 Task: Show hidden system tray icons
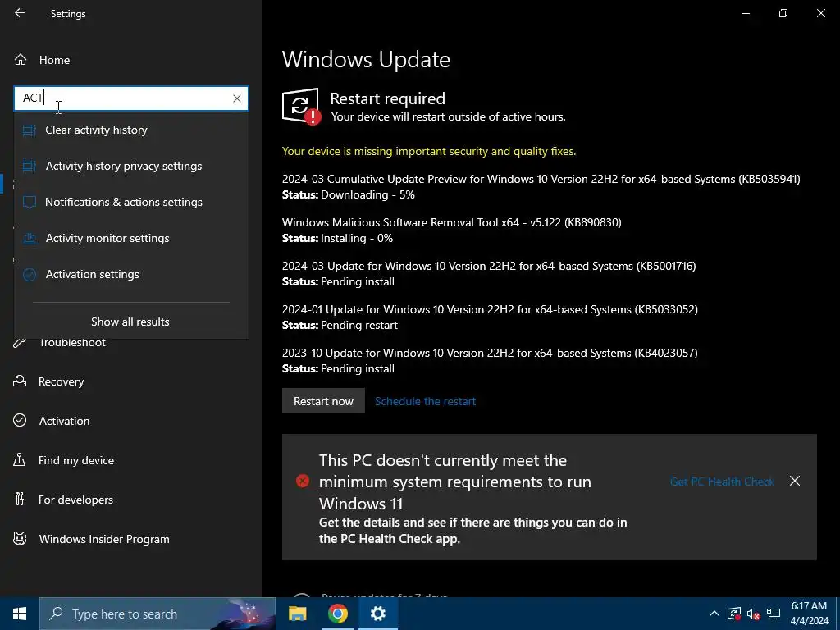click(714, 614)
